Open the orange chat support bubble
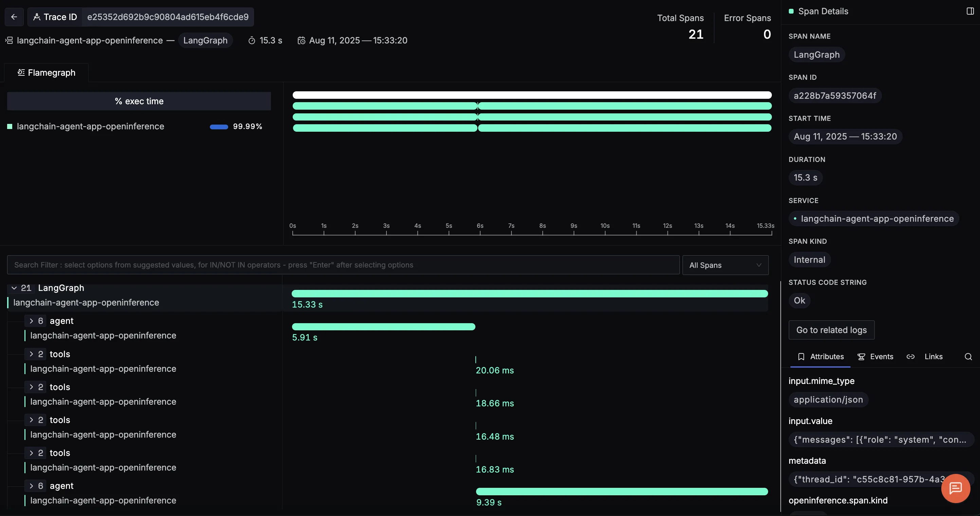Image resolution: width=980 pixels, height=516 pixels. point(955,488)
